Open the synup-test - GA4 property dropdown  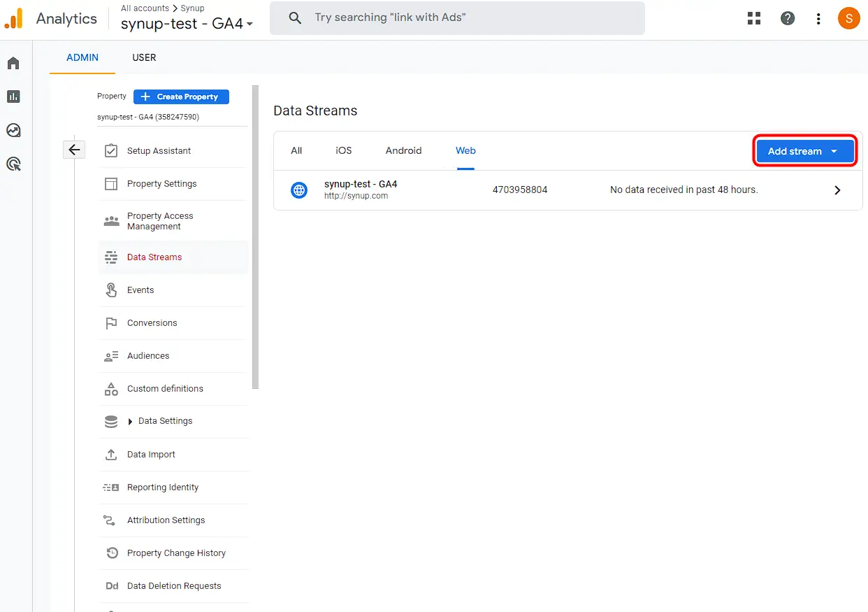[187, 23]
